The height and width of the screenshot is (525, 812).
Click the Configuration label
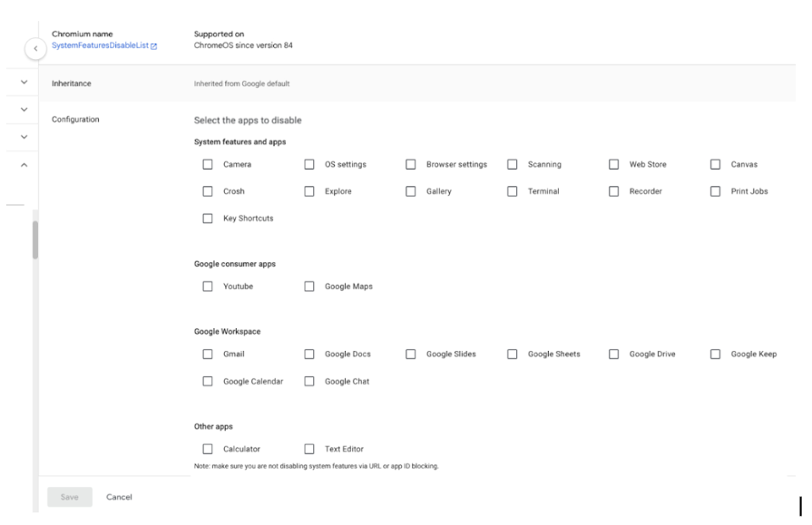point(75,119)
